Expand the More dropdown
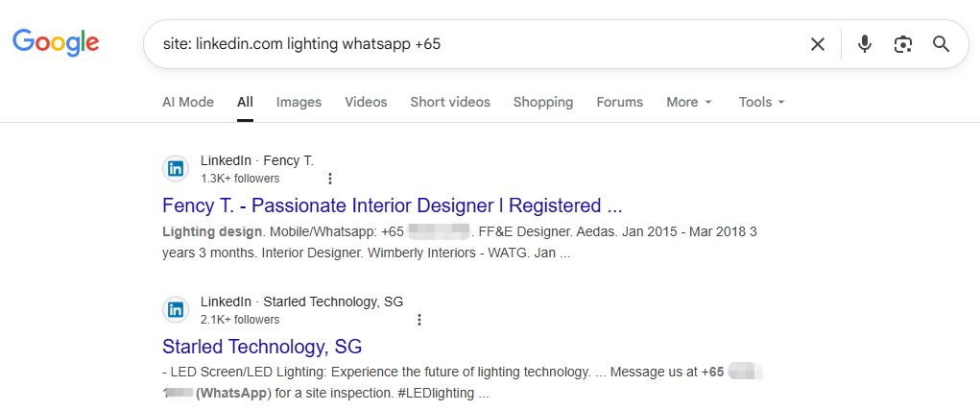Image resolution: width=980 pixels, height=410 pixels. 689,102
